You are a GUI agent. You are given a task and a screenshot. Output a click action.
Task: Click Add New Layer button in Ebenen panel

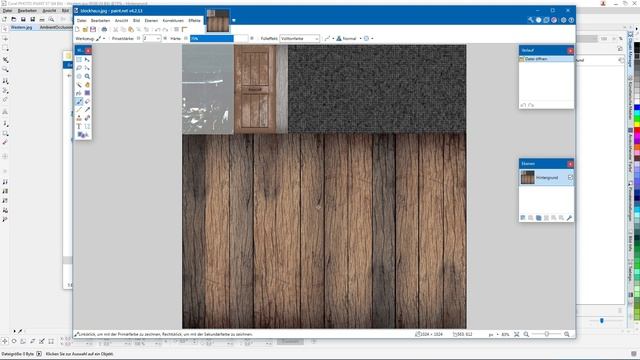click(x=523, y=218)
